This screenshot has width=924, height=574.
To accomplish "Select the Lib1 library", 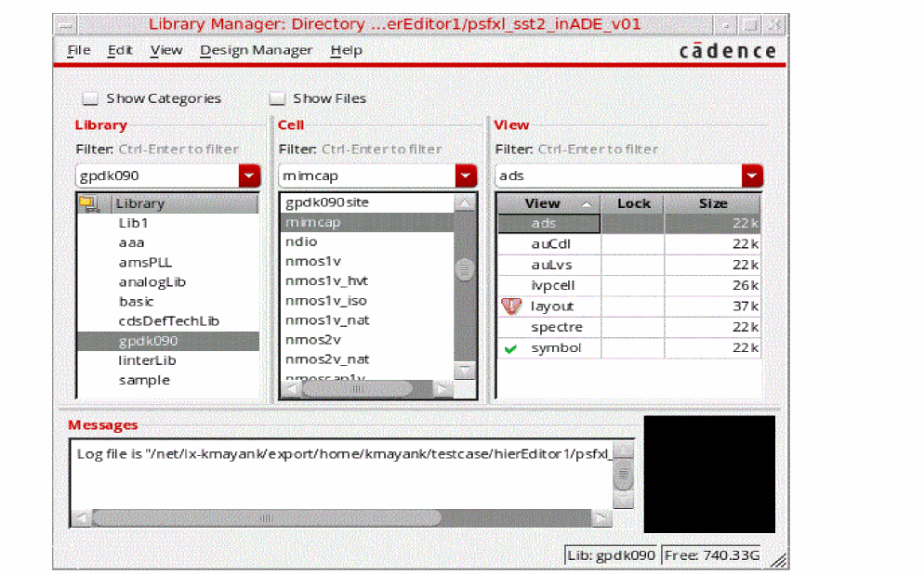I will 168,223.
